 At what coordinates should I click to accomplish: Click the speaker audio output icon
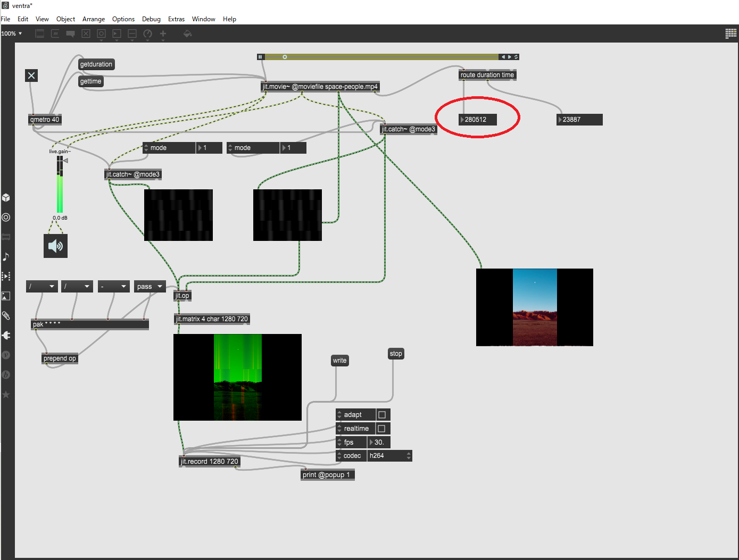point(55,246)
